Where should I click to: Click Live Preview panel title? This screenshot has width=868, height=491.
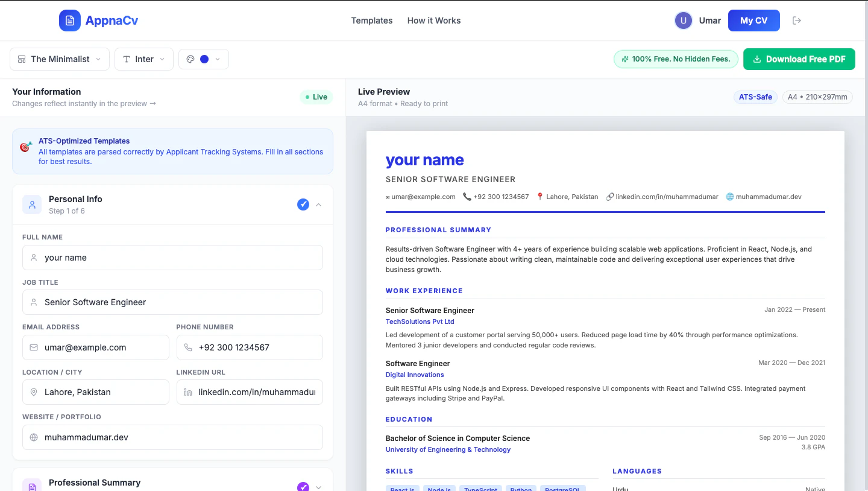384,92
